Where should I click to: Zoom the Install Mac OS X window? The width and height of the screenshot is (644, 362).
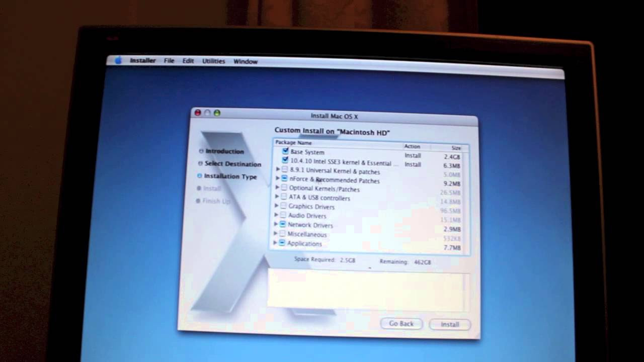click(x=217, y=113)
